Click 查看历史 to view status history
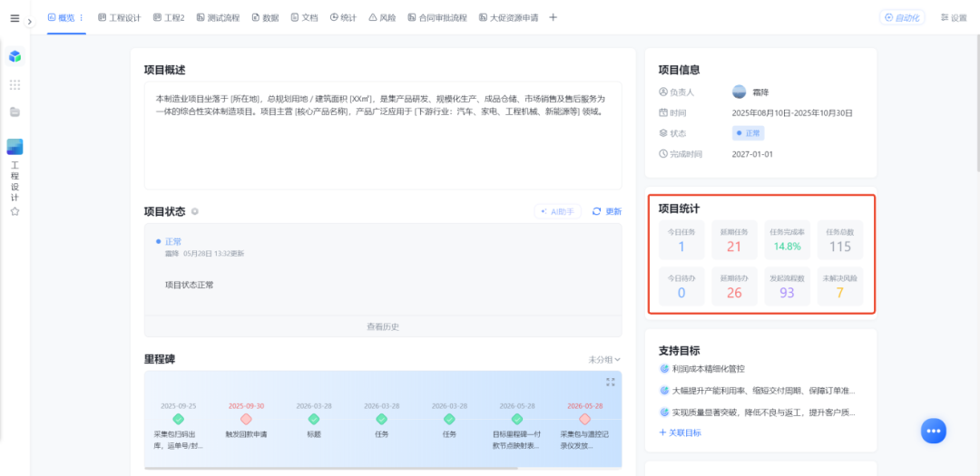The height and width of the screenshot is (476, 980). point(383,326)
